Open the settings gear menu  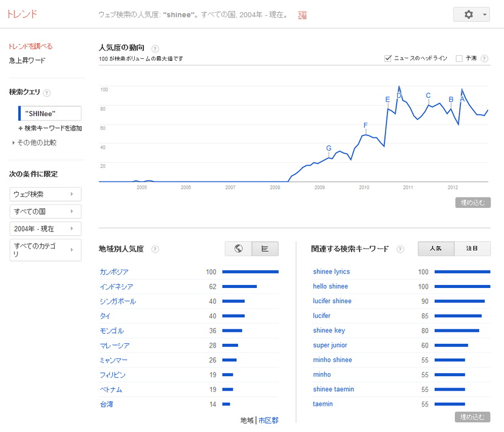(x=468, y=15)
